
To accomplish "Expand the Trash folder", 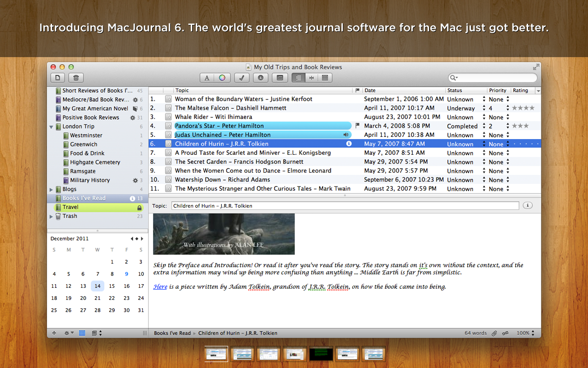I will click(x=52, y=216).
